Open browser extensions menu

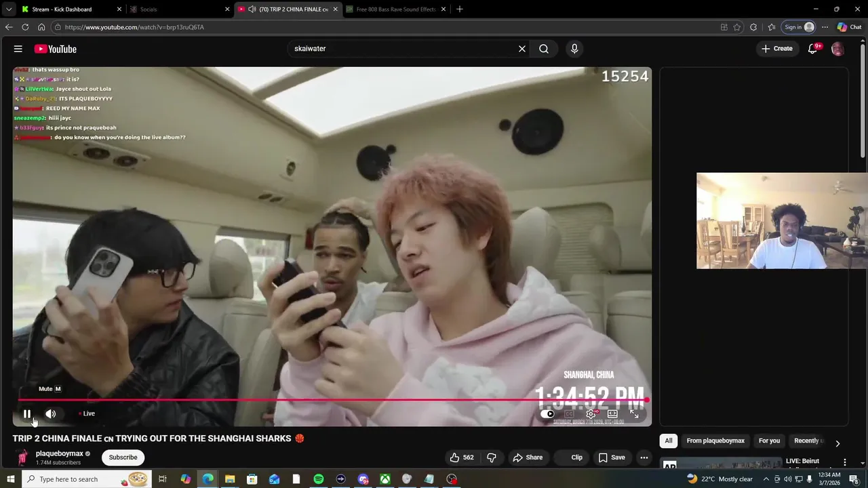tap(753, 27)
